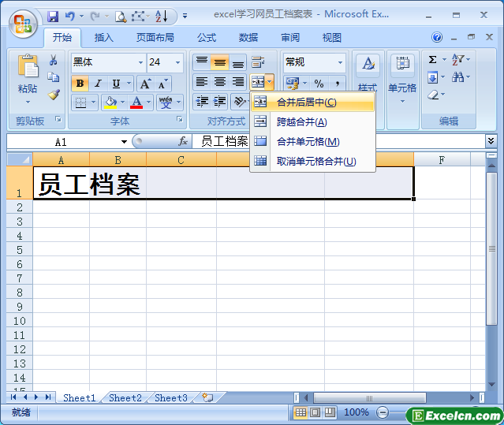This screenshot has width=504, height=425.
Task: Open print preview from quick access toolbar
Action: point(121,17)
